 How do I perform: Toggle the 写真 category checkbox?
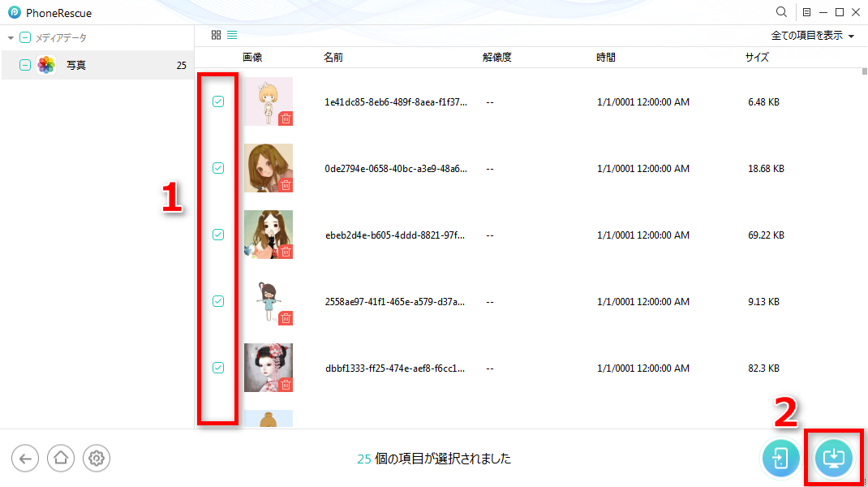tap(25, 65)
